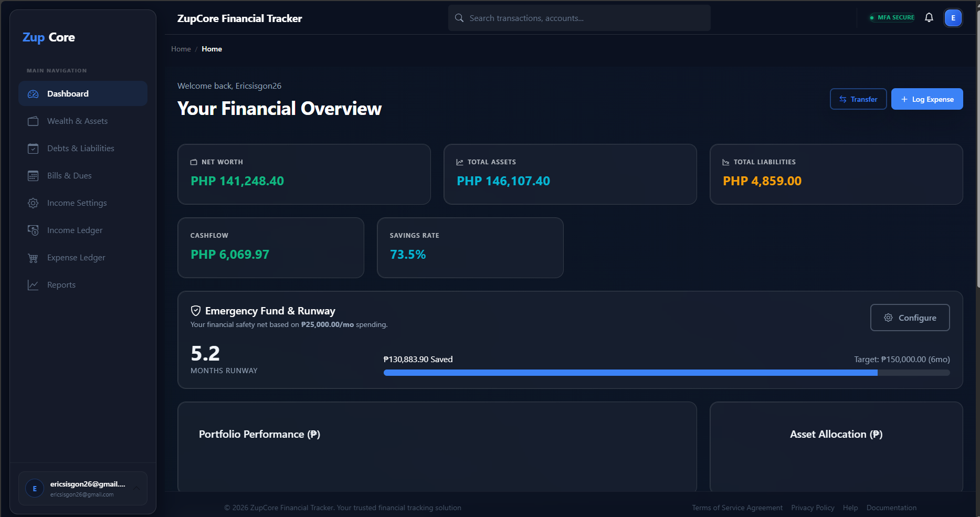
Task: Click the Debts & Liabilities icon
Action: (33, 148)
